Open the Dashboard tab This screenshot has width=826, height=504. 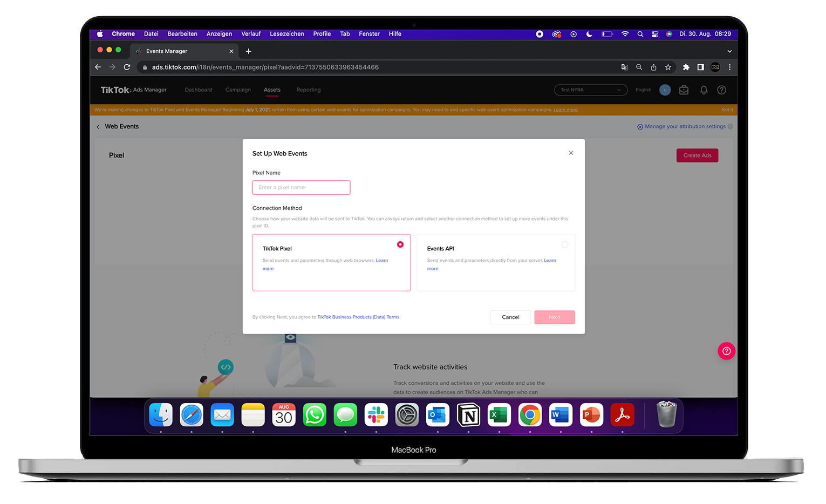tap(199, 90)
